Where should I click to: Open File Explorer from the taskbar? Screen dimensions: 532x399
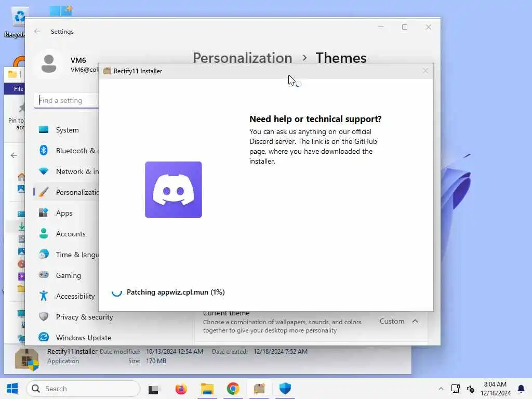(207, 389)
